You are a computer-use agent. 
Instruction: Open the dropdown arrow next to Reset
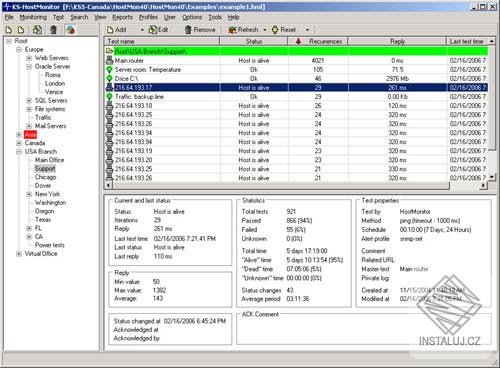pos(307,30)
